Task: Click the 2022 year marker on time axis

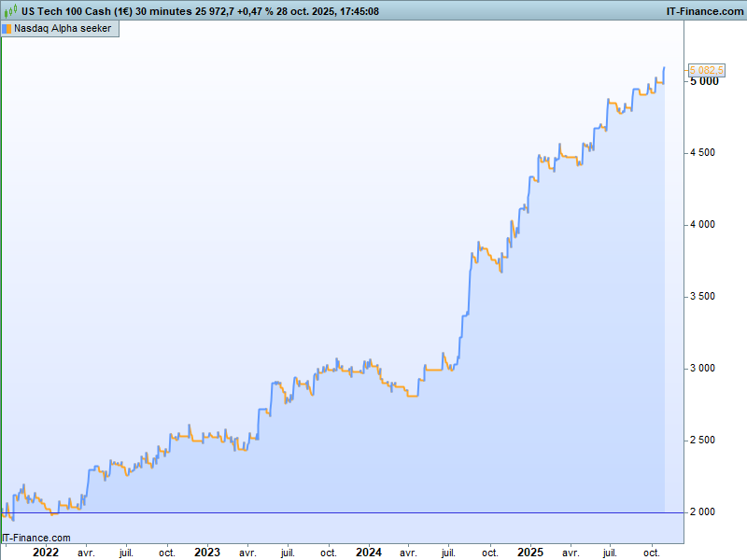Action: (45, 553)
